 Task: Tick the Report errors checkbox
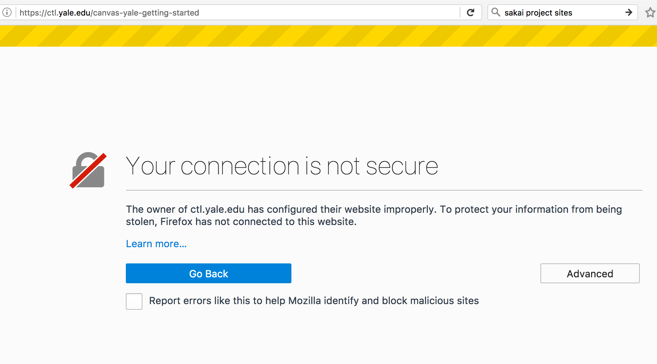tap(134, 301)
